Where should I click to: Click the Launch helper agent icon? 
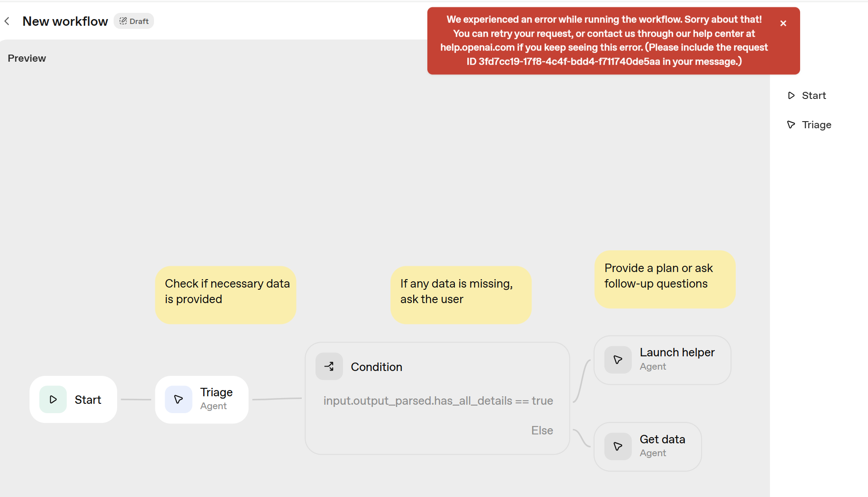[618, 359]
